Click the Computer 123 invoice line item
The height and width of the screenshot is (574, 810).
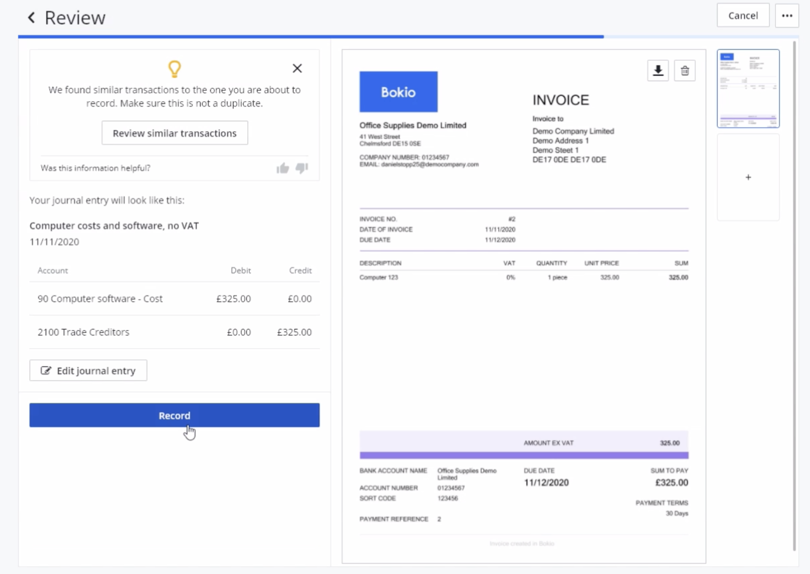379,277
